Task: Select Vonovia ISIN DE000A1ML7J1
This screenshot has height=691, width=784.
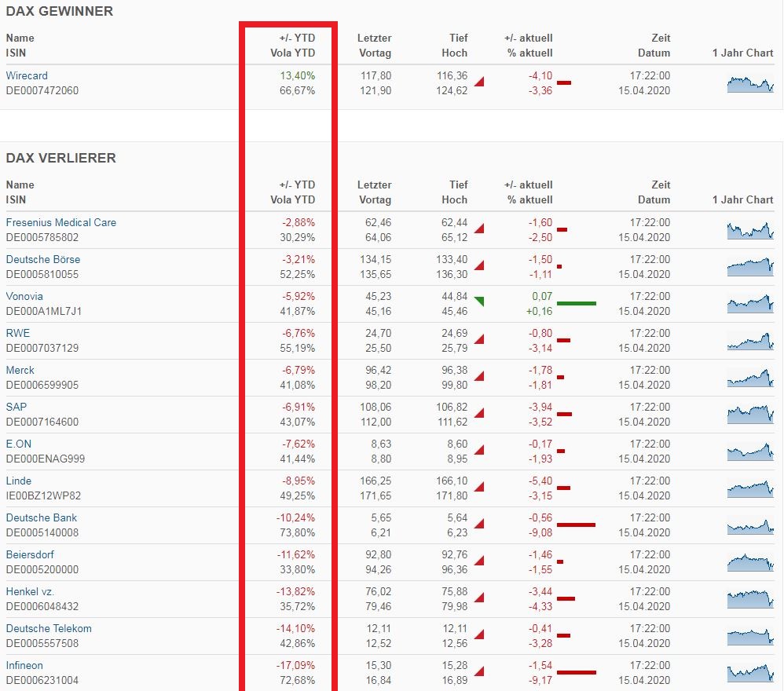Action: (x=44, y=311)
